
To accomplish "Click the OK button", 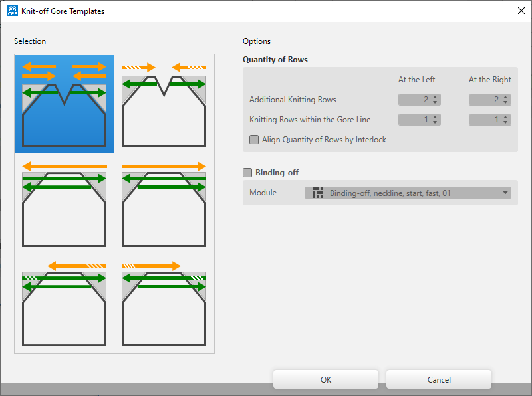I will pyautogui.click(x=325, y=380).
